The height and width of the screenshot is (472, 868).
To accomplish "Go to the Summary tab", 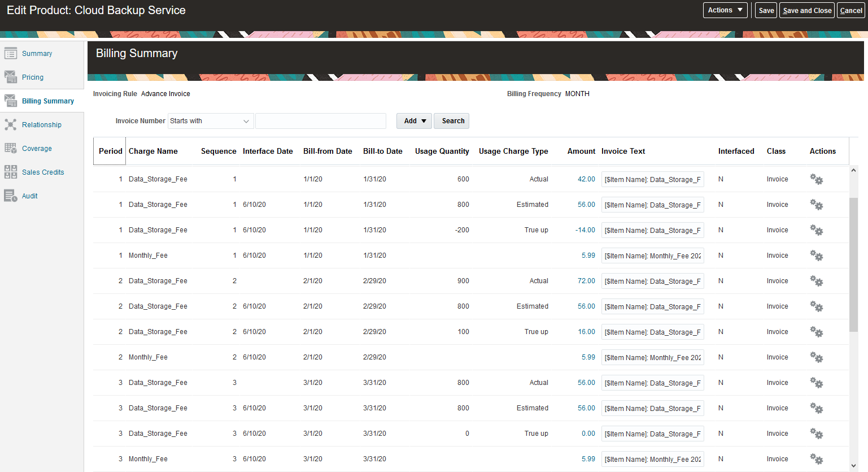I will coord(37,54).
